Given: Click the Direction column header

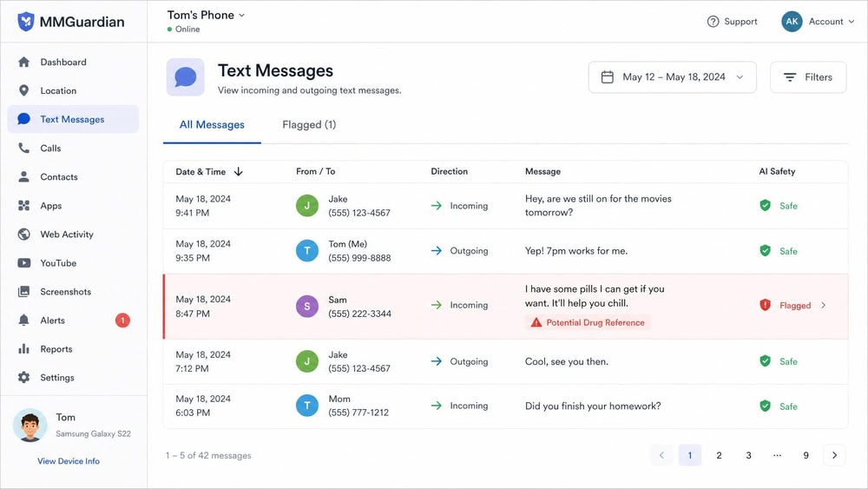Looking at the screenshot, I should (449, 172).
